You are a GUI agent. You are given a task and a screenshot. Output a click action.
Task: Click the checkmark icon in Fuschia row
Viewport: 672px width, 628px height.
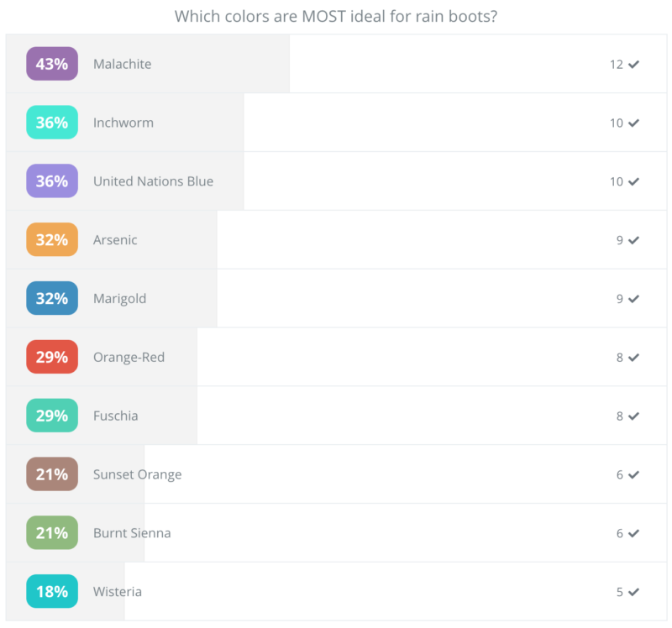(633, 416)
